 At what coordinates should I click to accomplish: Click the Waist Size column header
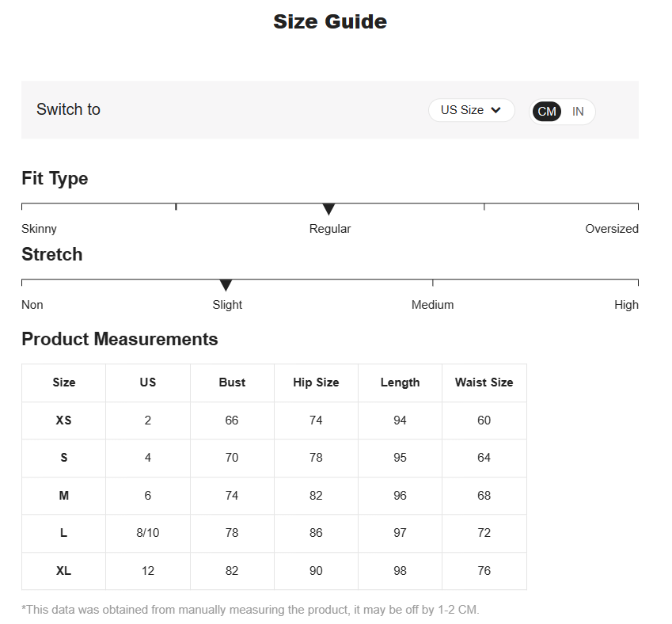tap(484, 382)
